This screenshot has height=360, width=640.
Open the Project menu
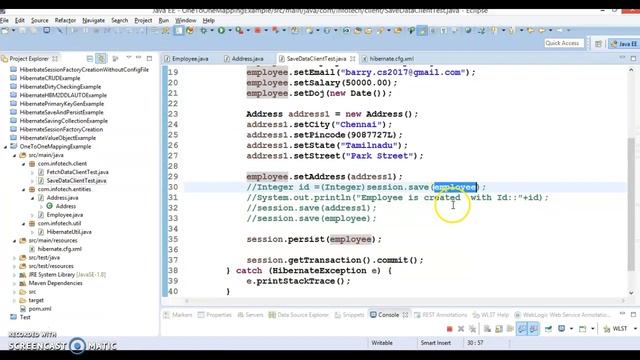143,20
